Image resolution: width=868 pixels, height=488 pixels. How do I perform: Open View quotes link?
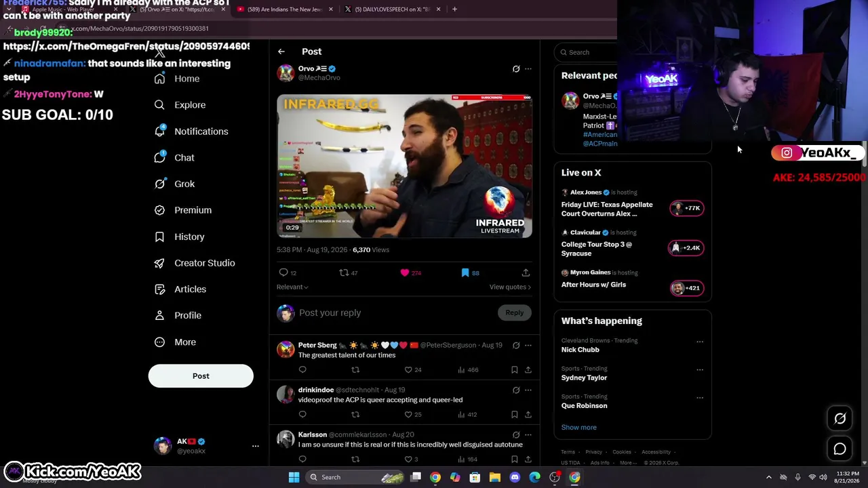pos(510,287)
